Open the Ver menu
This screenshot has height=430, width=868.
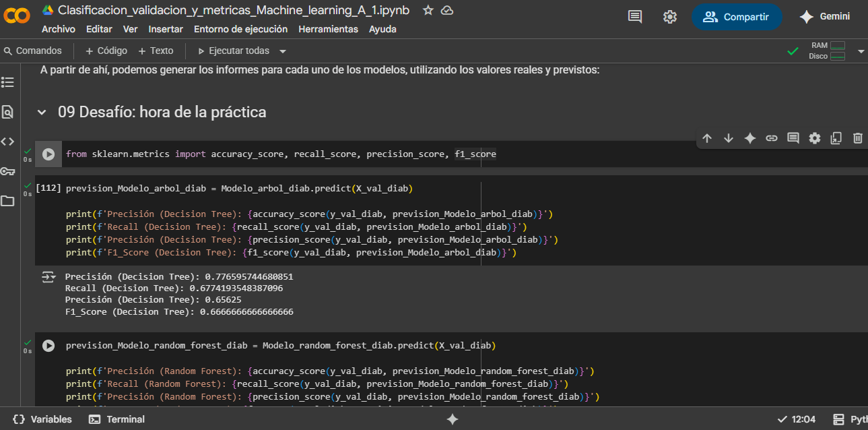click(131, 29)
